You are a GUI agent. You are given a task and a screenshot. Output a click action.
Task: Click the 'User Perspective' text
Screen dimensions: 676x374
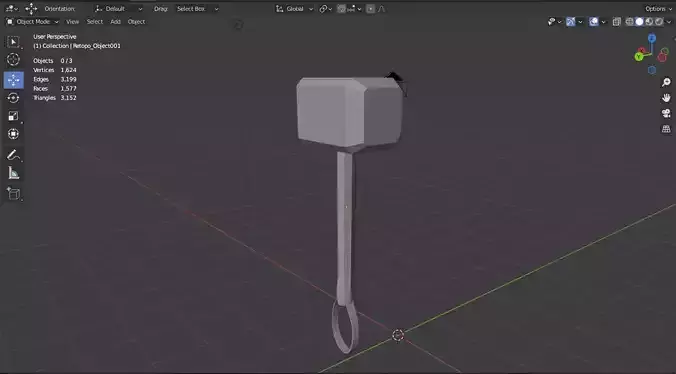tap(55, 37)
